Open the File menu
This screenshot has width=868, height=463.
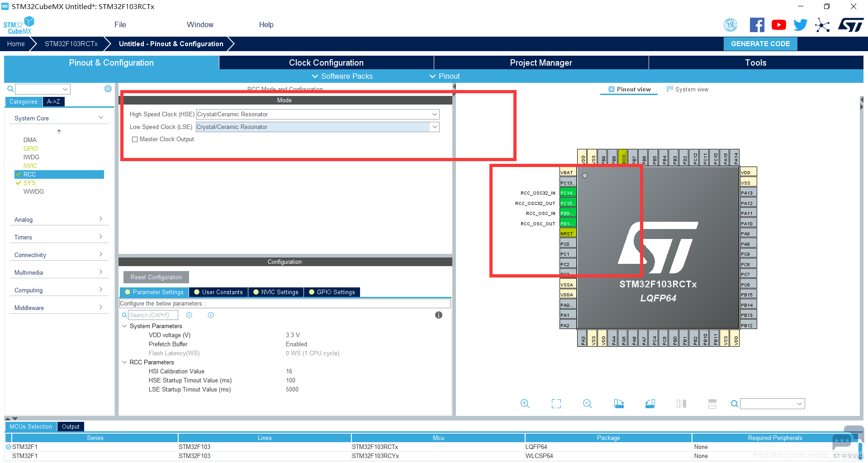(x=120, y=24)
